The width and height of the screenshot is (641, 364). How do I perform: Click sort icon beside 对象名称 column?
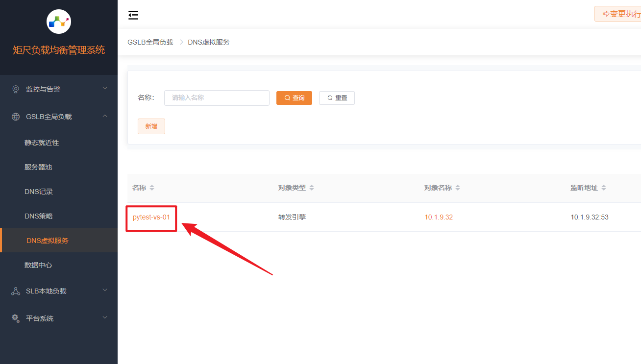click(x=458, y=188)
